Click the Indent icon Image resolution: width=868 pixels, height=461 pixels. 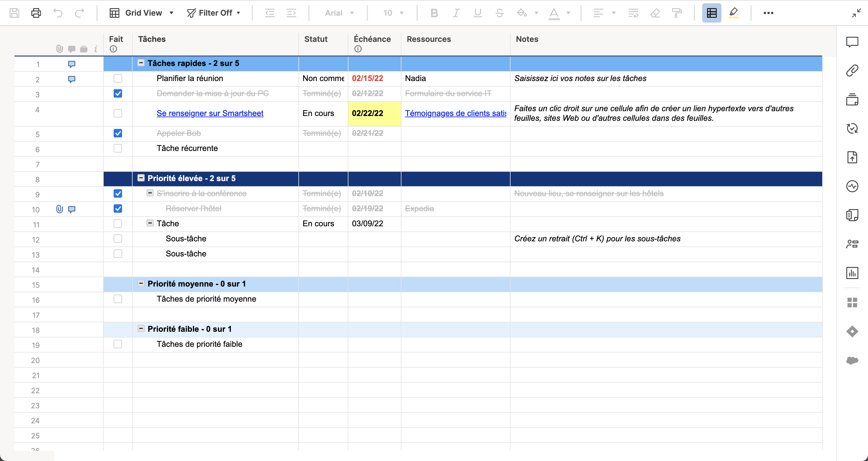pos(291,13)
